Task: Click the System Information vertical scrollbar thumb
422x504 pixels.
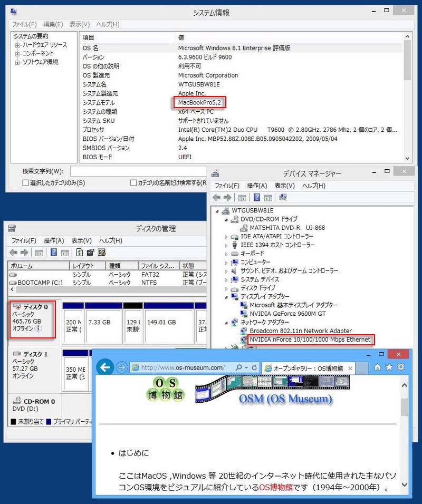Action: tap(407, 60)
